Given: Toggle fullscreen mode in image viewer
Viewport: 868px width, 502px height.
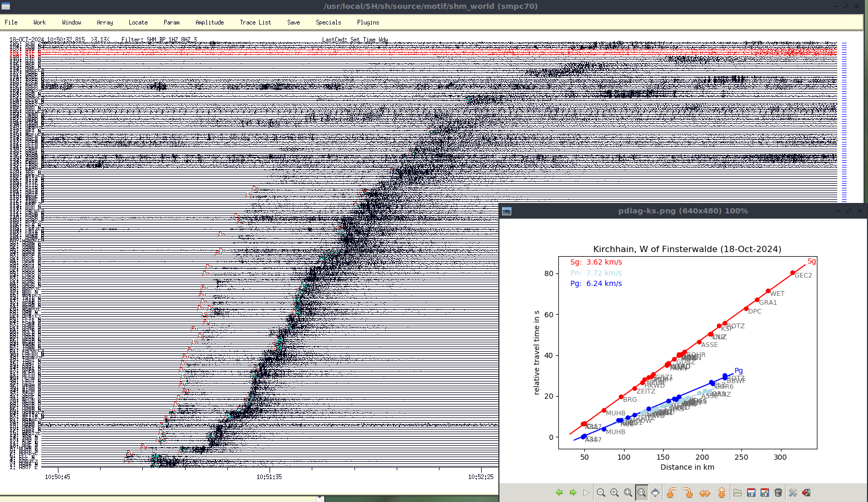Looking at the screenshot, I should point(655,493).
